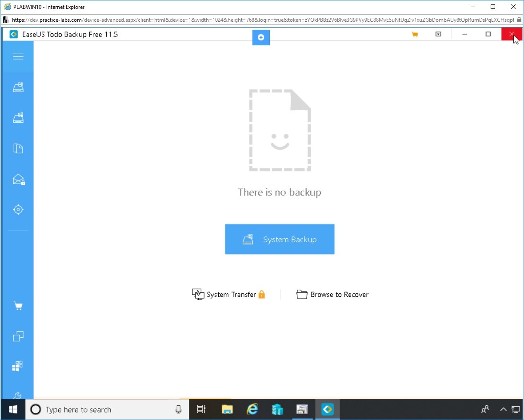Click the blue plus button at top
The width and height of the screenshot is (524, 420).
[261, 37]
